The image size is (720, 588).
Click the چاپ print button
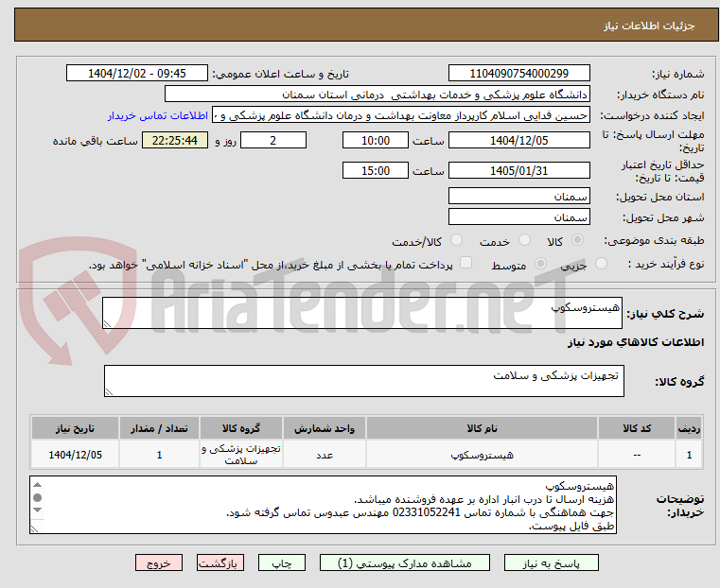coord(282,562)
